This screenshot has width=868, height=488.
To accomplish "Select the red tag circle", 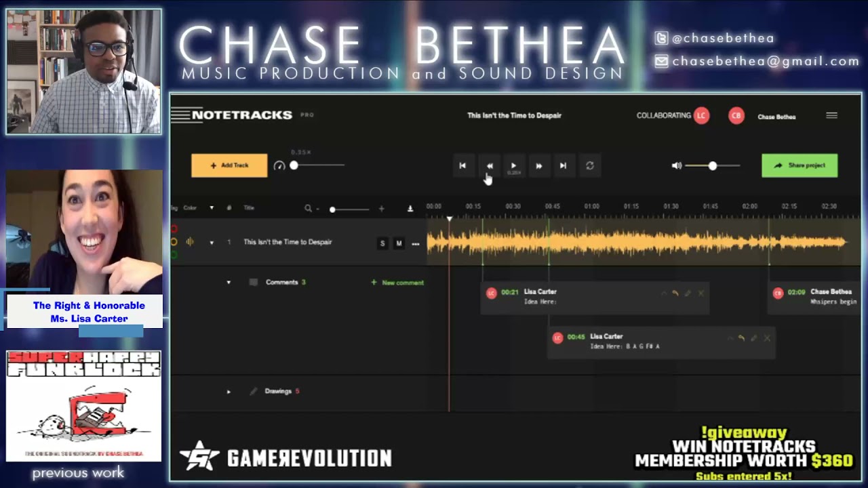I will coord(174,230).
